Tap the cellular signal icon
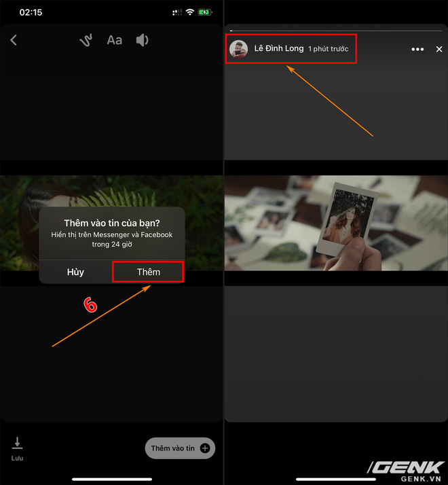 click(x=177, y=12)
